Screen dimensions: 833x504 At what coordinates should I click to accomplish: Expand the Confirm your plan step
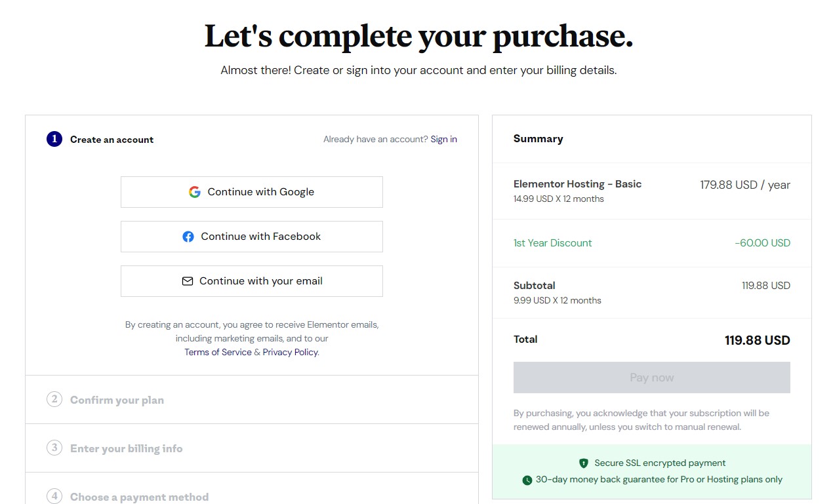(252, 400)
